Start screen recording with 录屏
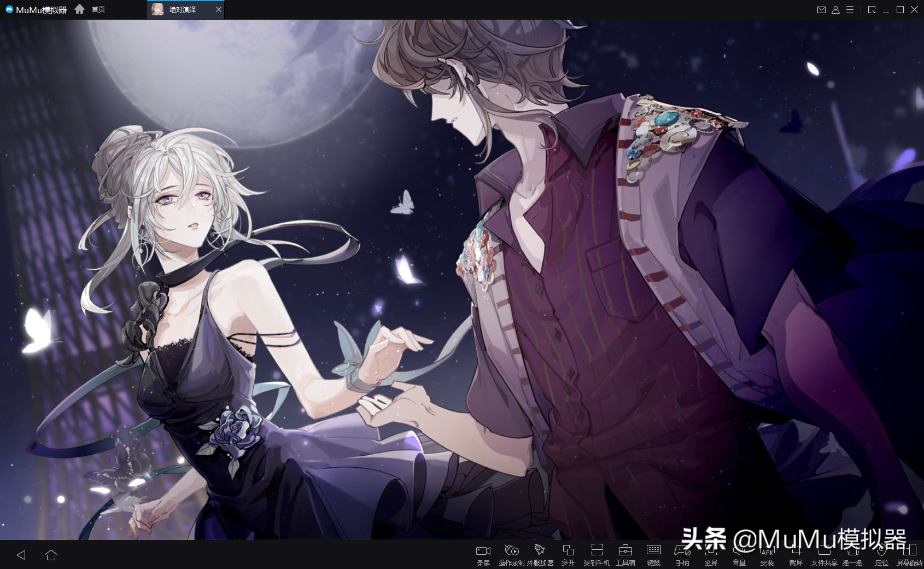 point(483,555)
